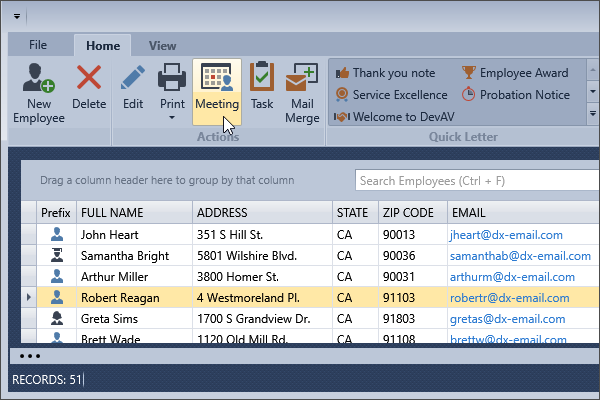Screen dimensions: 600x400
Task: Choose the Thank you note letter
Action: [x=385, y=73]
